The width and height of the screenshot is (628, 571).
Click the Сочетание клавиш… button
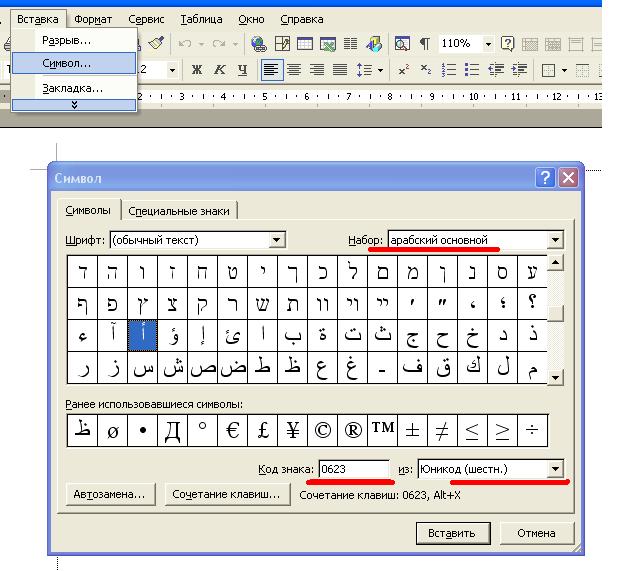pyautogui.click(x=227, y=494)
